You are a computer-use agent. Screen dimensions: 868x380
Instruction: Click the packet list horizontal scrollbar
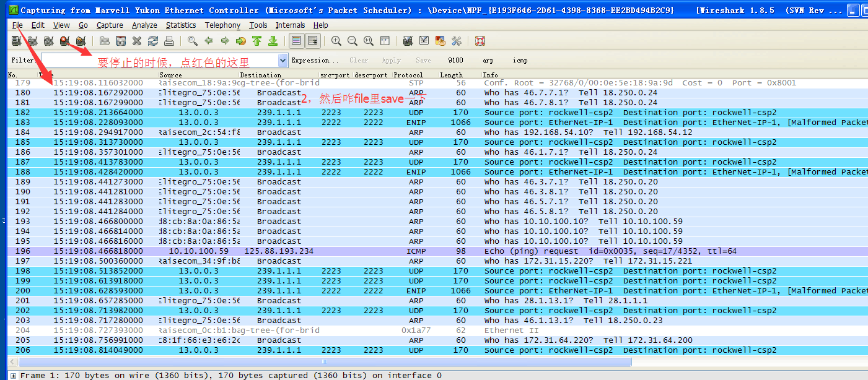click(325, 361)
